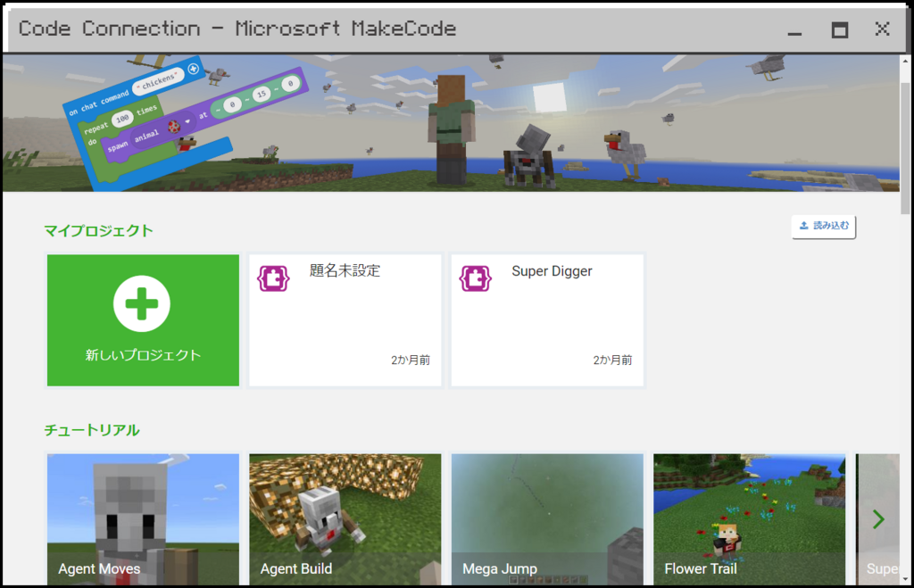Open the Flower Trail tutorial

(750, 519)
